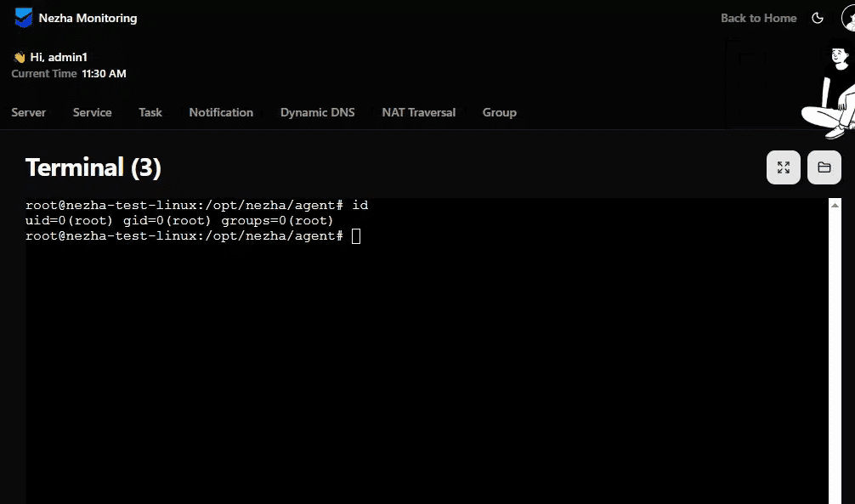Open the Notification section
Viewport: 855px width, 504px height.
[x=221, y=112]
